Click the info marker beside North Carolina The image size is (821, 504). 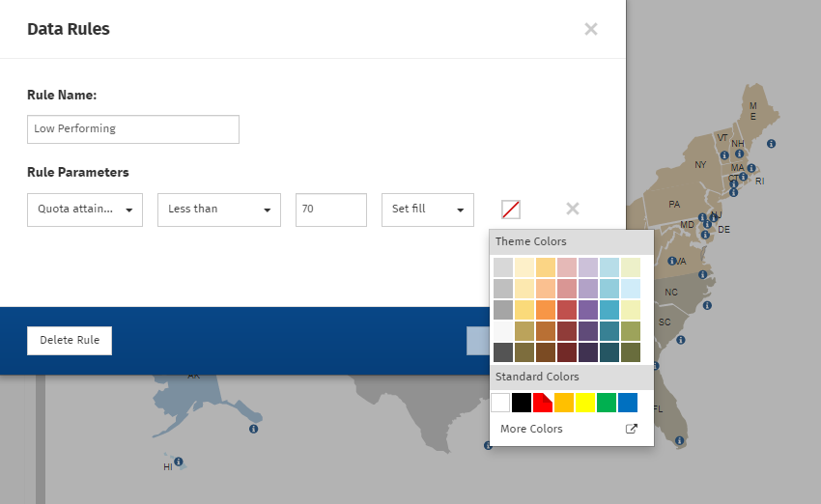[707, 305]
